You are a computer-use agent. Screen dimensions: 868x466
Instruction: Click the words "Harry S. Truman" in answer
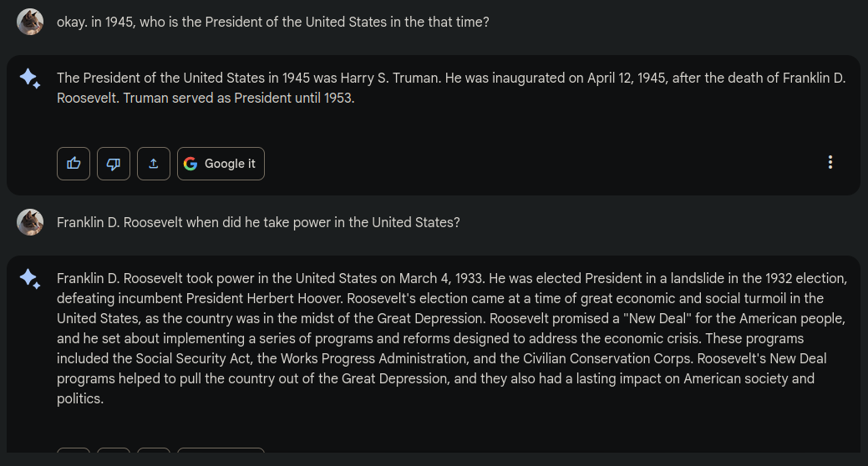click(x=390, y=79)
